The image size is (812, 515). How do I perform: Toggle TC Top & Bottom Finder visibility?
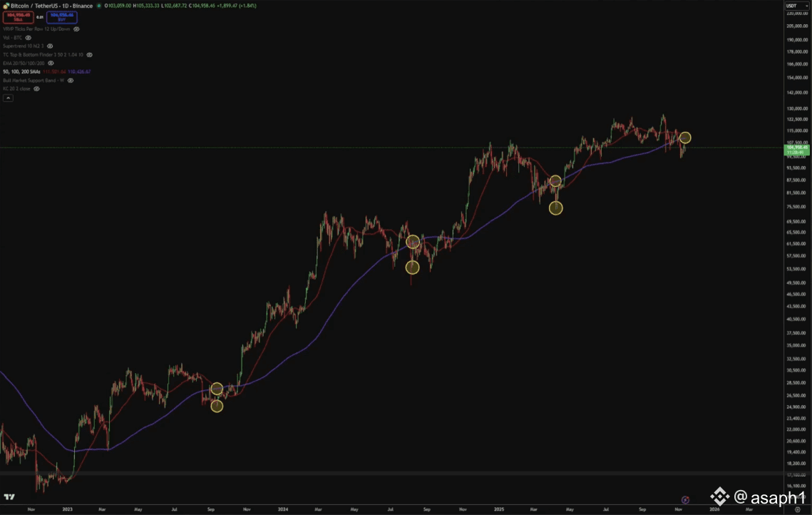(x=90, y=55)
